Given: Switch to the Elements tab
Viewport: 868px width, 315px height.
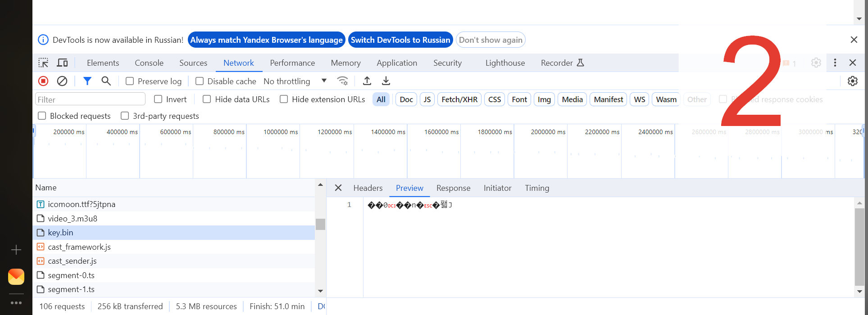Looking at the screenshot, I should 103,63.
